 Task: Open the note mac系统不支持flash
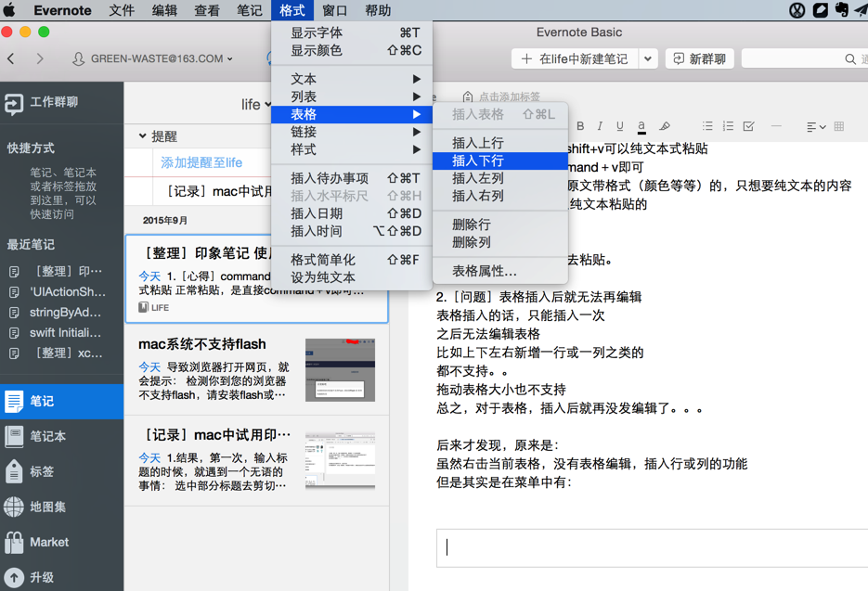(257, 369)
